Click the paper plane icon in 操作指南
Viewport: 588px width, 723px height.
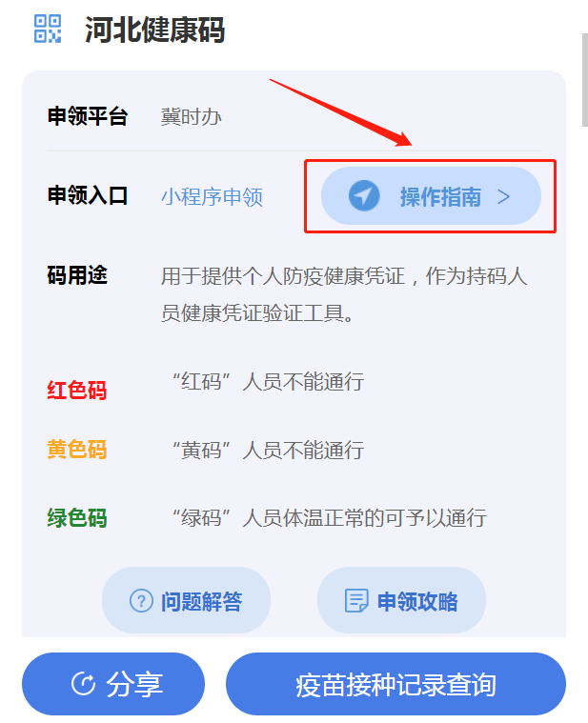(x=364, y=196)
